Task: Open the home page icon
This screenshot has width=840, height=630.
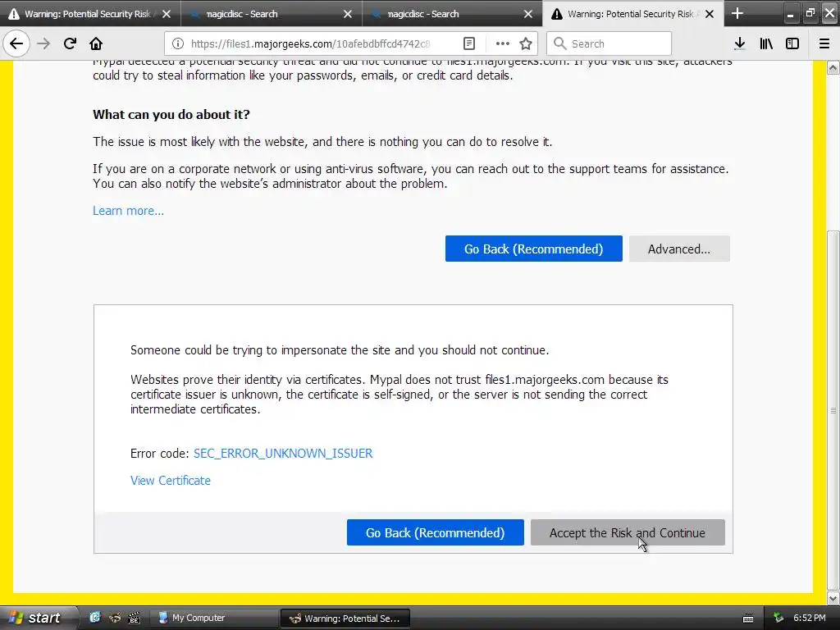Action: (96, 43)
